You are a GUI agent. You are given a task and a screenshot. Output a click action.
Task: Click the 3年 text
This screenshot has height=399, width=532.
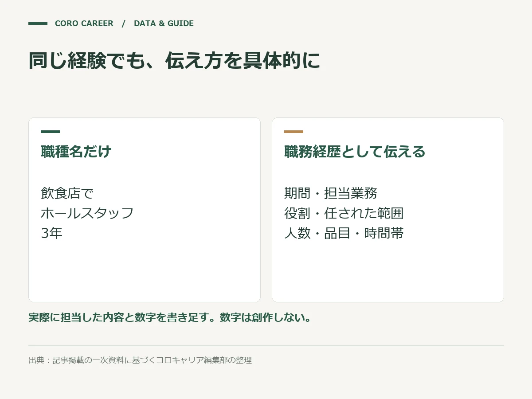(52, 233)
